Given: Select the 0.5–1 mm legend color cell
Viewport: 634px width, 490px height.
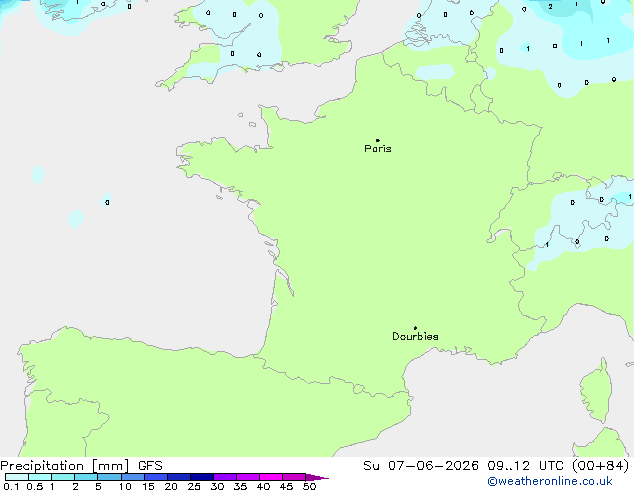Looking at the screenshot, I should pos(40,477).
